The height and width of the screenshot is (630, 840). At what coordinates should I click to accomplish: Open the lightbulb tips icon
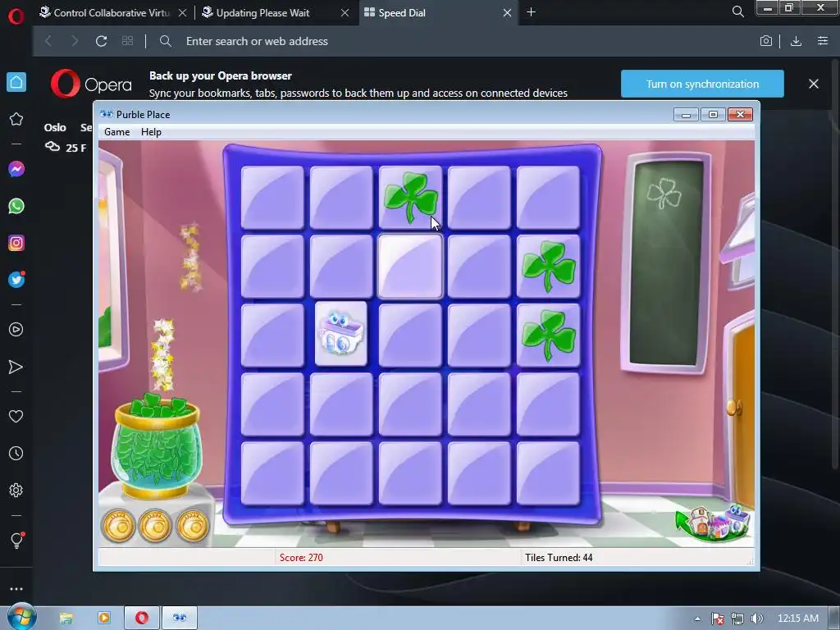[x=16, y=540]
